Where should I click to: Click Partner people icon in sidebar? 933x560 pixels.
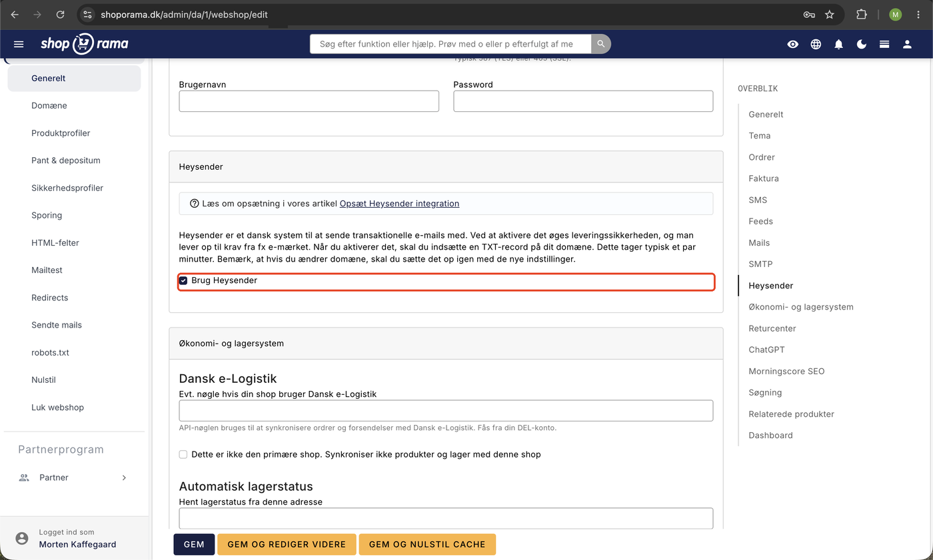pos(25,477)
